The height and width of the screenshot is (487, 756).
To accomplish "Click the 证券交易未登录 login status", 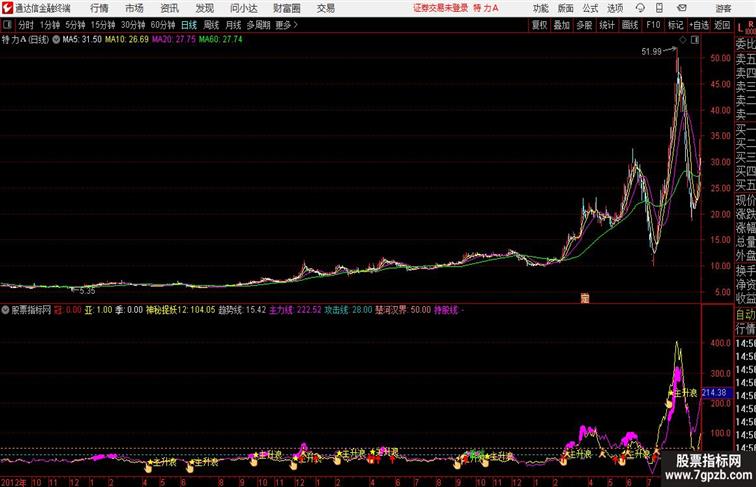I will coord(441,8).
